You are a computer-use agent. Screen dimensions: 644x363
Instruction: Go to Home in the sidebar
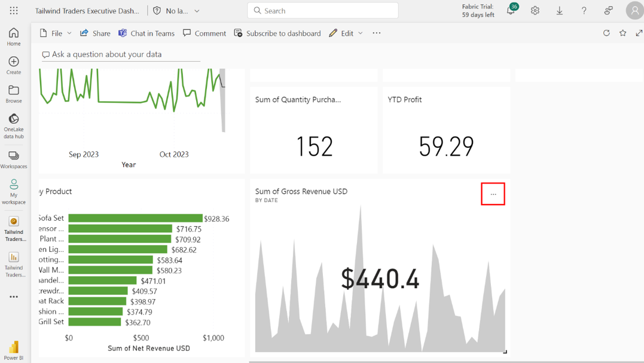14,36
